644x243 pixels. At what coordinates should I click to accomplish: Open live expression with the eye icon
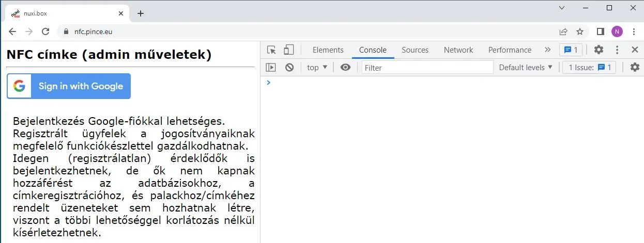[345, 67]
